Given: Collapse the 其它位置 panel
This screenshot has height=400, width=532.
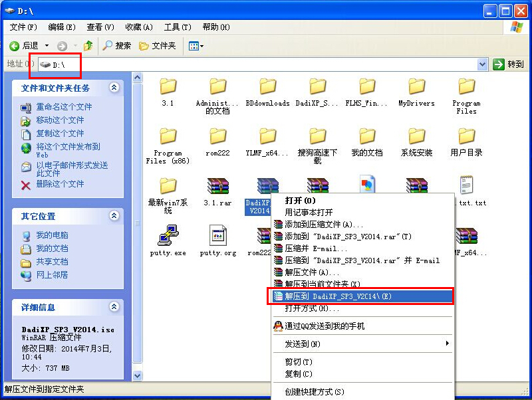Looking at the screenshot, I should point(114,215).
